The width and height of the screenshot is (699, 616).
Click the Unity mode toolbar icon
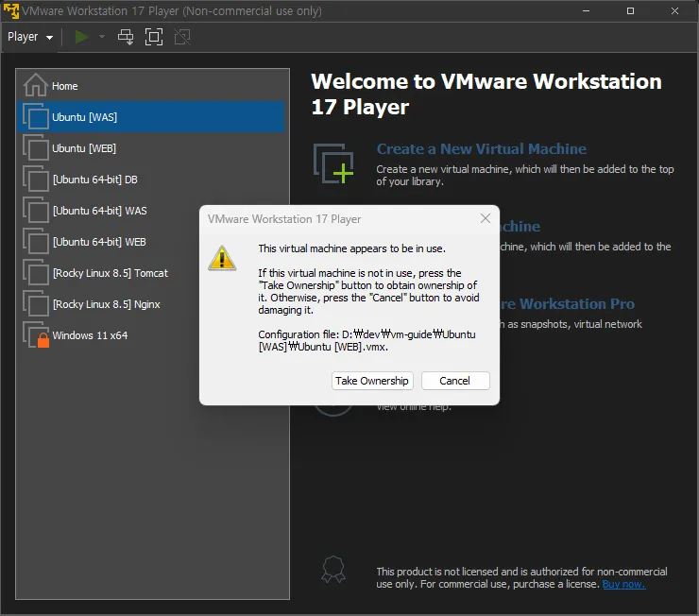pos(182,37)
